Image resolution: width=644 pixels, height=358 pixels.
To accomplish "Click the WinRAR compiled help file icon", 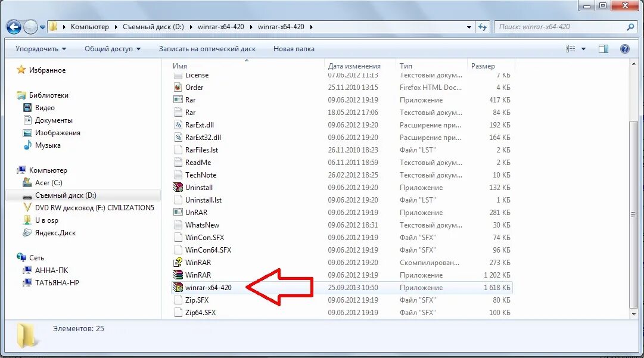I will coord(178,263).
